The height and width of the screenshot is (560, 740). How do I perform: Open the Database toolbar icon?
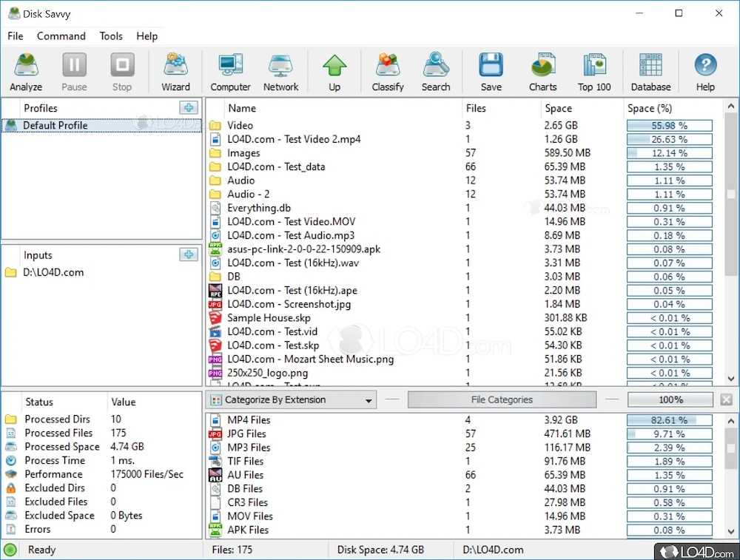tap(650, 72)
